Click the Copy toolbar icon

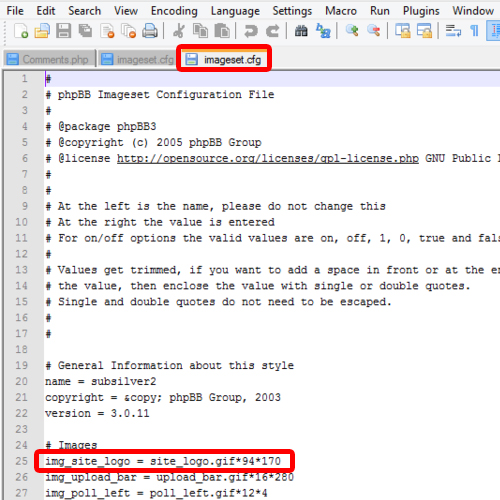(x=200, y=31)
